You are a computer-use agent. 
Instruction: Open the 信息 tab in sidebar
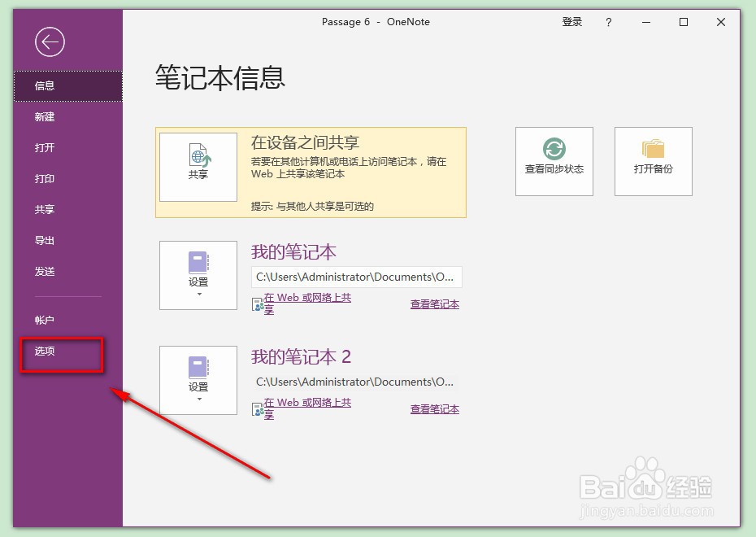point(68,86)
